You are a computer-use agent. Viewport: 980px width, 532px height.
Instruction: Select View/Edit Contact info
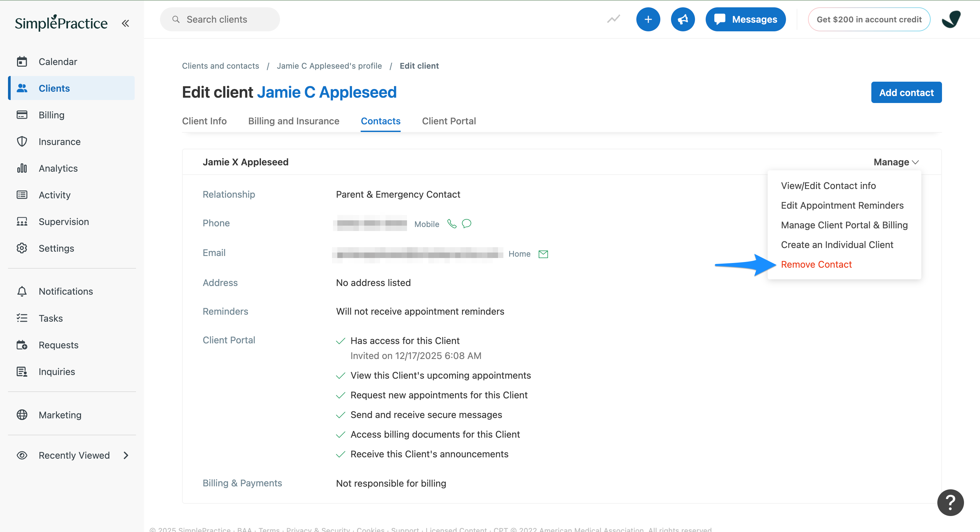828,186
